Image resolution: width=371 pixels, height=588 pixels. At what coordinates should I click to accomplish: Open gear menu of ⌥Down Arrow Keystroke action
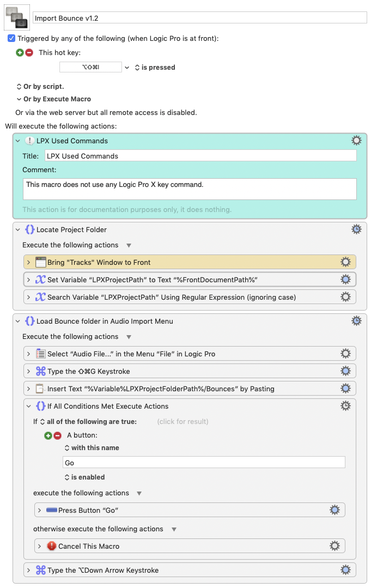pos(345,570)
